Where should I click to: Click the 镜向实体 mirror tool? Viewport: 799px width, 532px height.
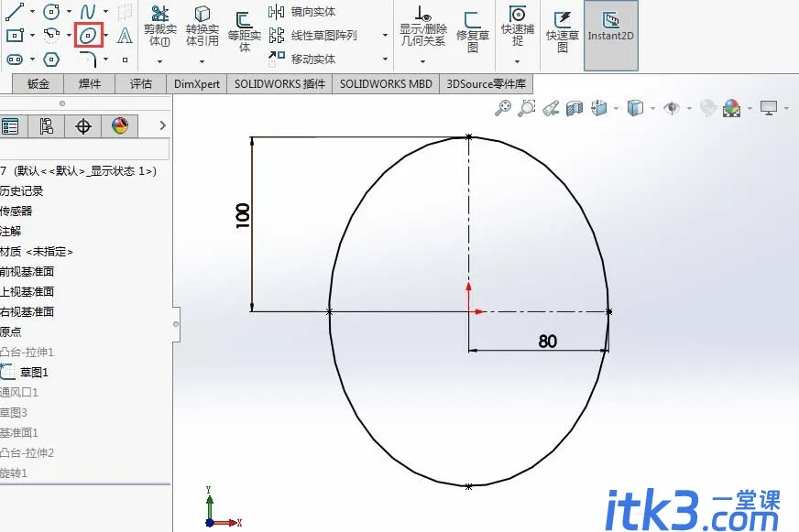click(301, 11)
